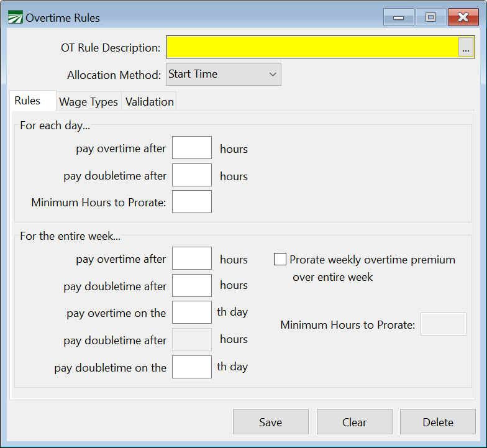Click the pay overtime on the th day field
Image resolution: width=487 pixels, height=448 pixels.
(x=191, y=312)
